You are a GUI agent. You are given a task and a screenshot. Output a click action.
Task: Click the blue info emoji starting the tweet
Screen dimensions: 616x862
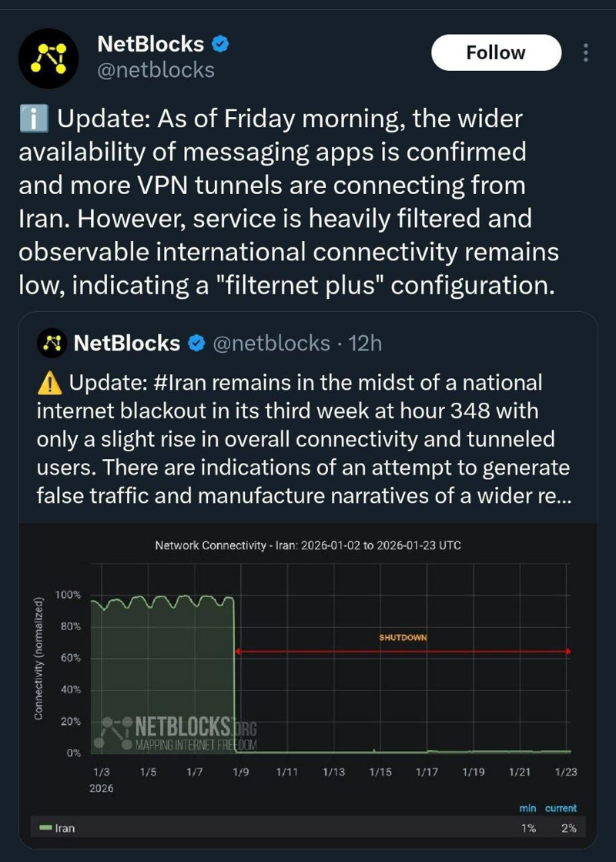coord(33,119)
